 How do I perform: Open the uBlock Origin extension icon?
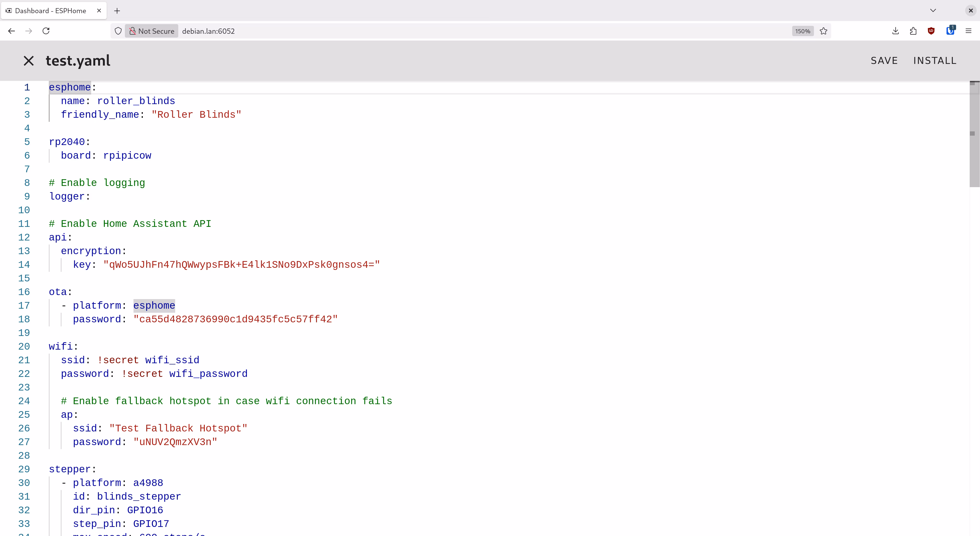931,31
